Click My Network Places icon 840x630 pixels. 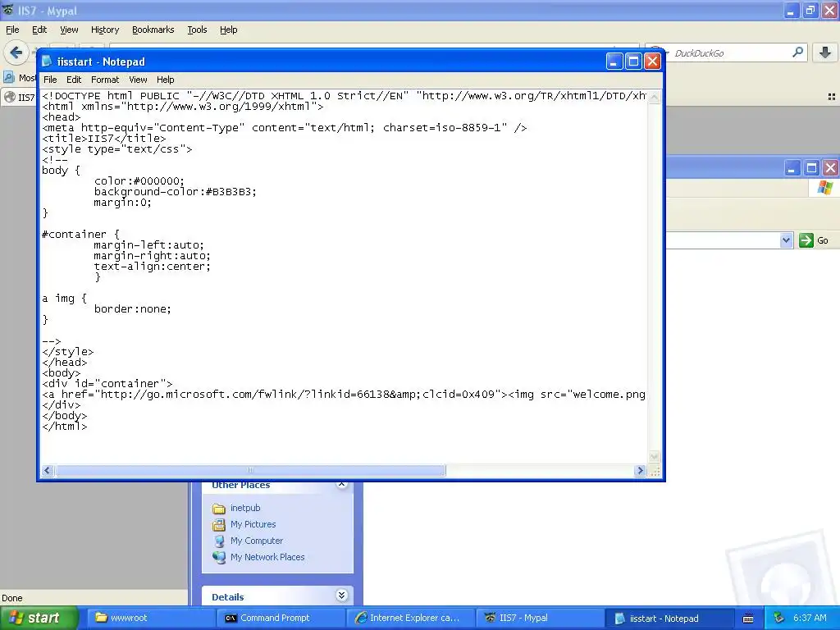click(218, 557)
